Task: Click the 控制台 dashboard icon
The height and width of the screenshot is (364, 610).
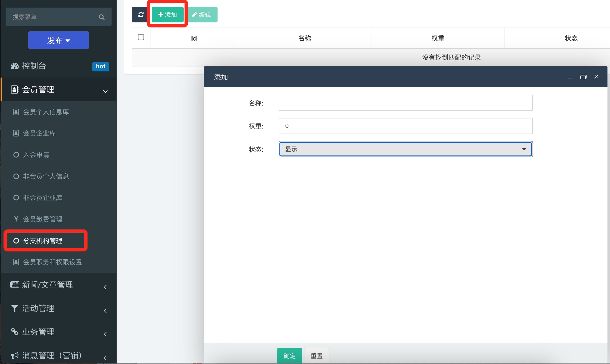Action: 15,66
